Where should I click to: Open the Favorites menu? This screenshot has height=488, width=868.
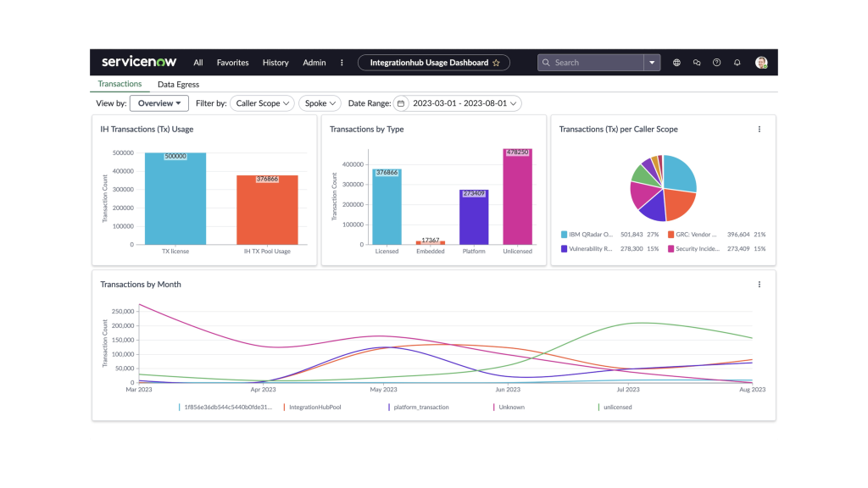coord(232,62)
